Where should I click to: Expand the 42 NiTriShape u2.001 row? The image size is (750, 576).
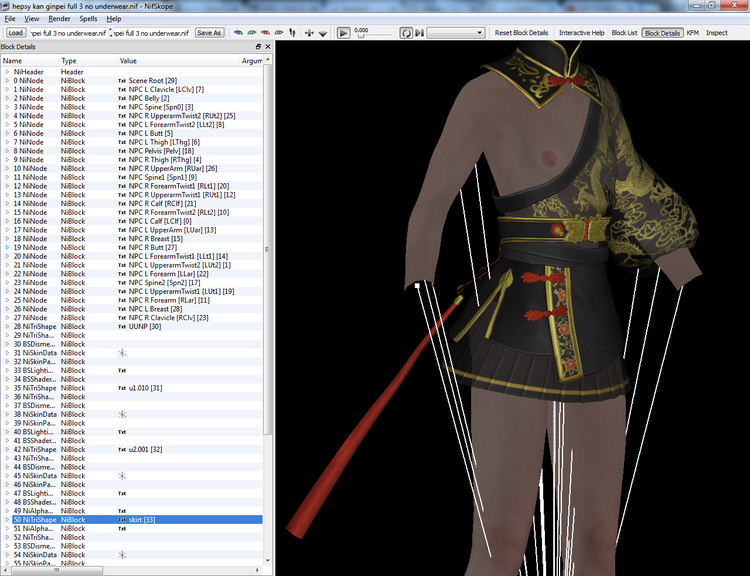pos(7,449)
